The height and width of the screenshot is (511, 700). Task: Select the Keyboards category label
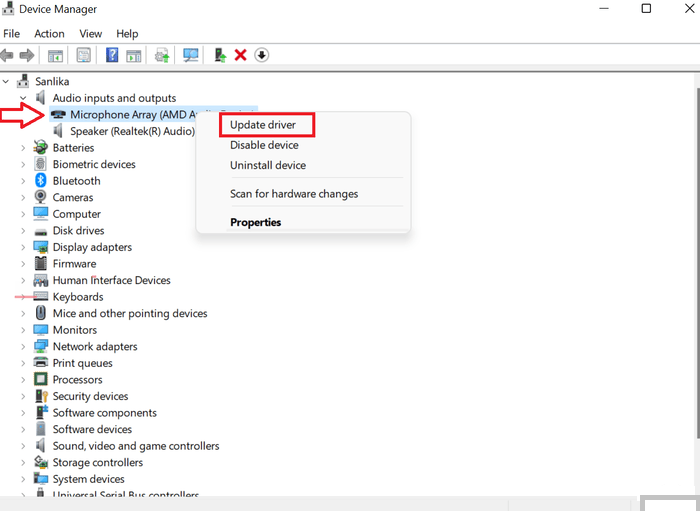click(78, 297)
